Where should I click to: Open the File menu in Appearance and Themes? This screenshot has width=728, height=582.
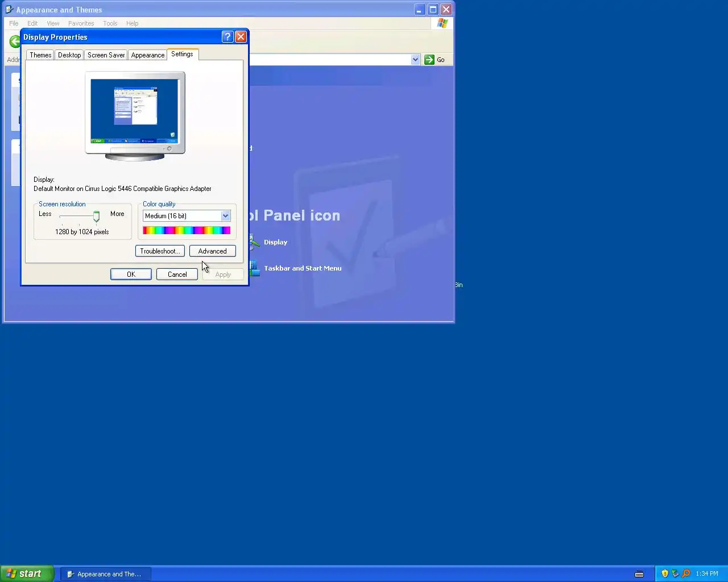click(14, 23)
